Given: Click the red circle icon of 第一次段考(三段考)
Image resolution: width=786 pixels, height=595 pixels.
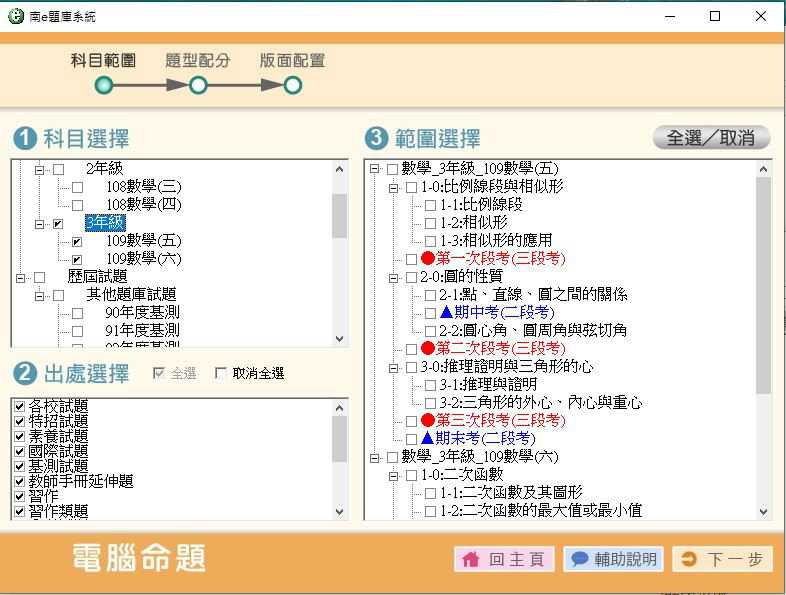Looking at the screenshot, I should [428, 258].
